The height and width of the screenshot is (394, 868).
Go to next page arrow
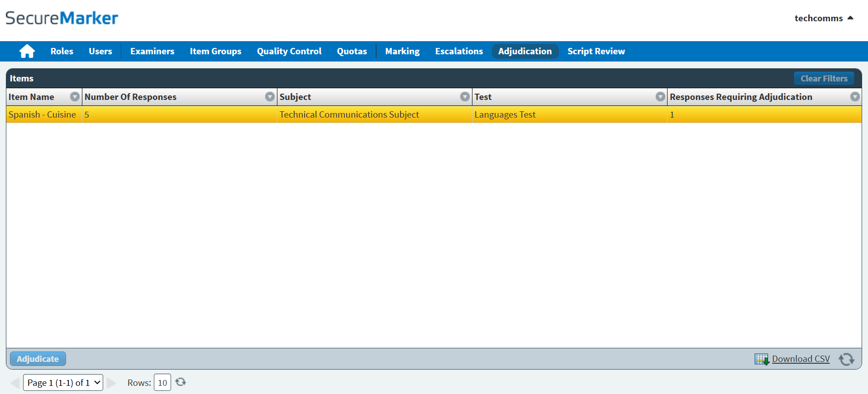(x=111, y=383)
